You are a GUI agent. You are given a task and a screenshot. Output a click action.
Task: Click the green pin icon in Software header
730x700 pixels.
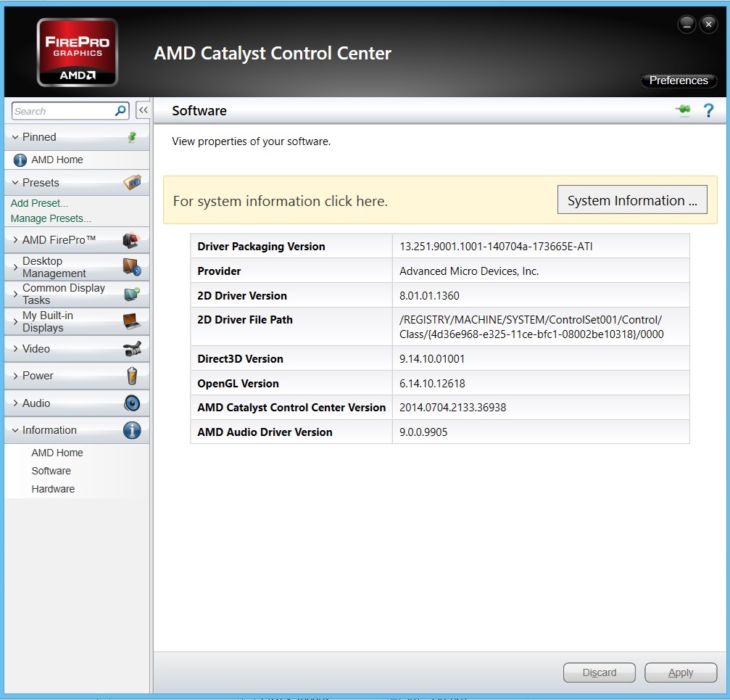click(683, 110)
